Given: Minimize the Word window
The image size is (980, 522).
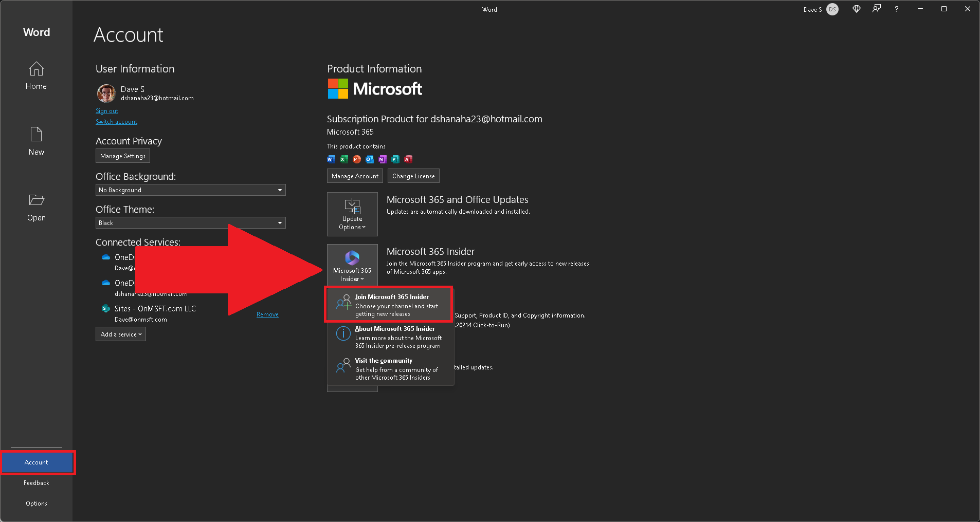Looking at the screenshot, I should click(920, 9).
